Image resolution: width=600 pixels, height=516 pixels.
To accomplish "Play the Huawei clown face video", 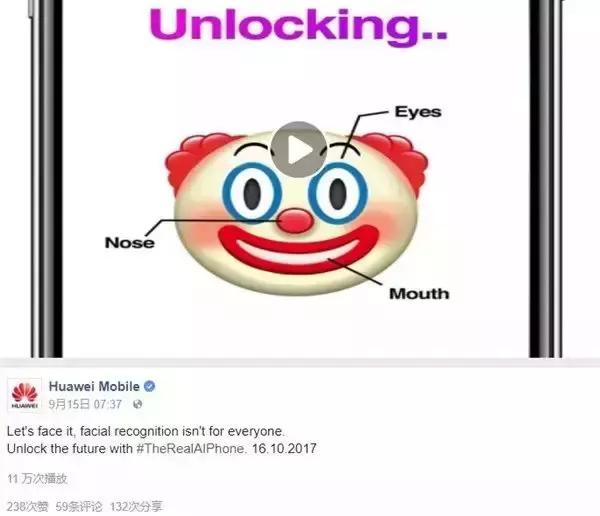I will click(x=298, y=150).
